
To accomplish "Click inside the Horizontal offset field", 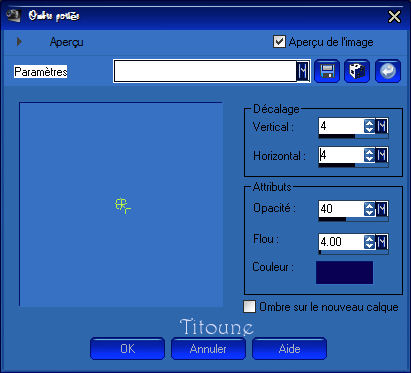I will [x=341, y=155].
